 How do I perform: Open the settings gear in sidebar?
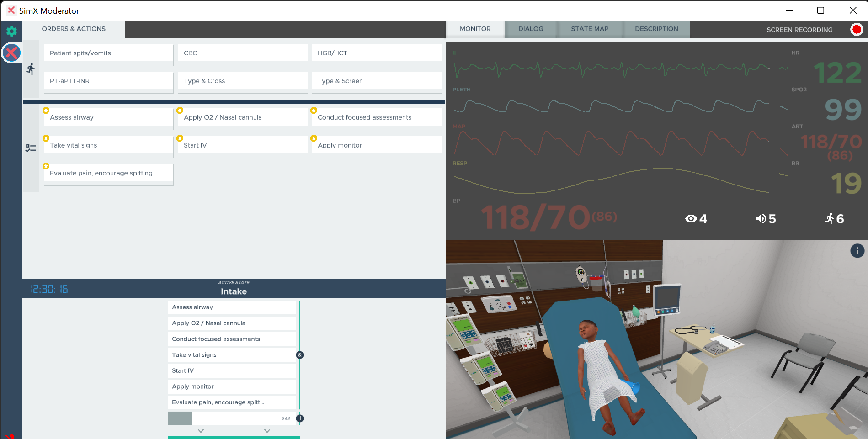coord(11,31)
